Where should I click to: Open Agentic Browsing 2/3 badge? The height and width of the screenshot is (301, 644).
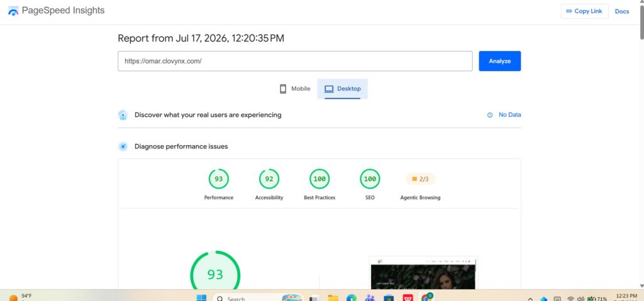420,179
